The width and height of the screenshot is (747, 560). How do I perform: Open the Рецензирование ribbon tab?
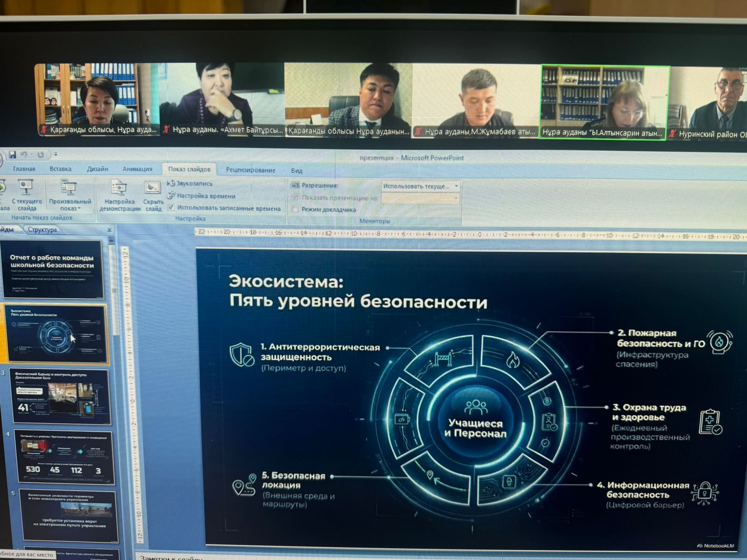pos(250,170)
